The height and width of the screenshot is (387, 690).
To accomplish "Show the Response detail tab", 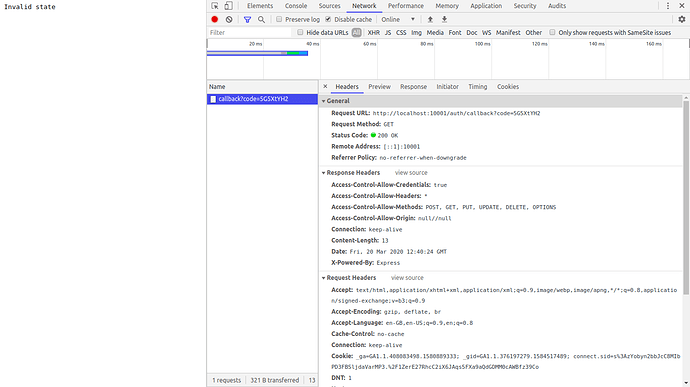I will (x=413, y=87).
